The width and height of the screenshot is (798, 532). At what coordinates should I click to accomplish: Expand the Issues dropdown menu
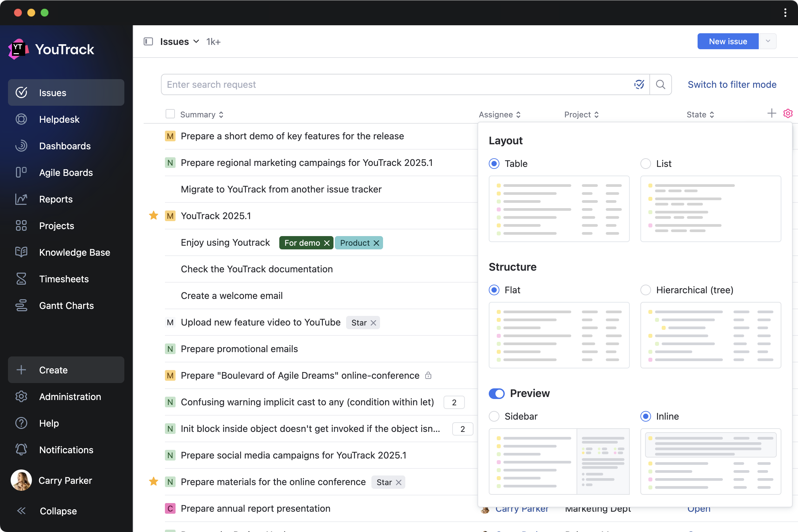point(197,42)
